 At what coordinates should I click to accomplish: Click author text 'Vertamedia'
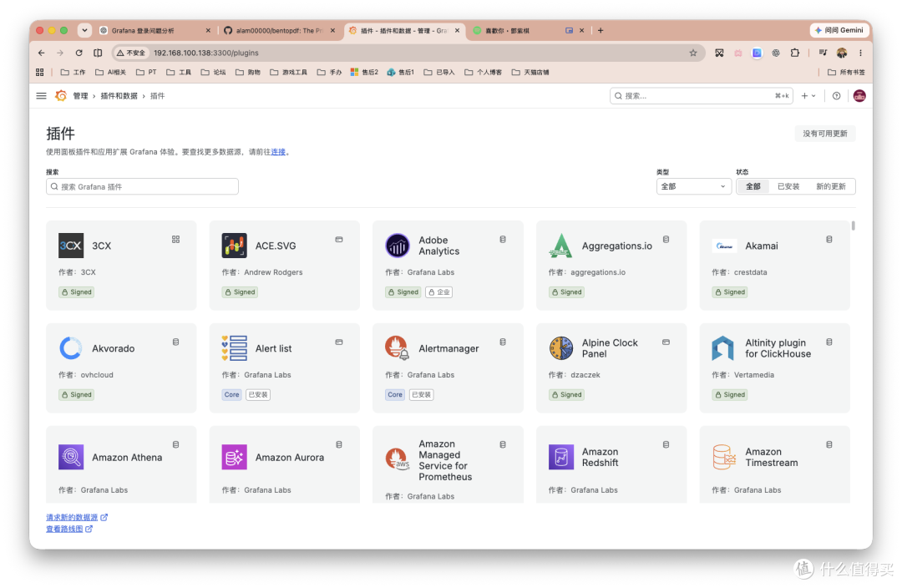tap(754, 374)
